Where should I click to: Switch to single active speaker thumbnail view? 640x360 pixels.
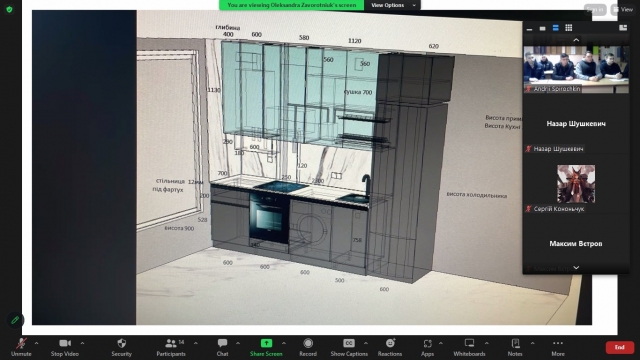click(x=542, y=28)
